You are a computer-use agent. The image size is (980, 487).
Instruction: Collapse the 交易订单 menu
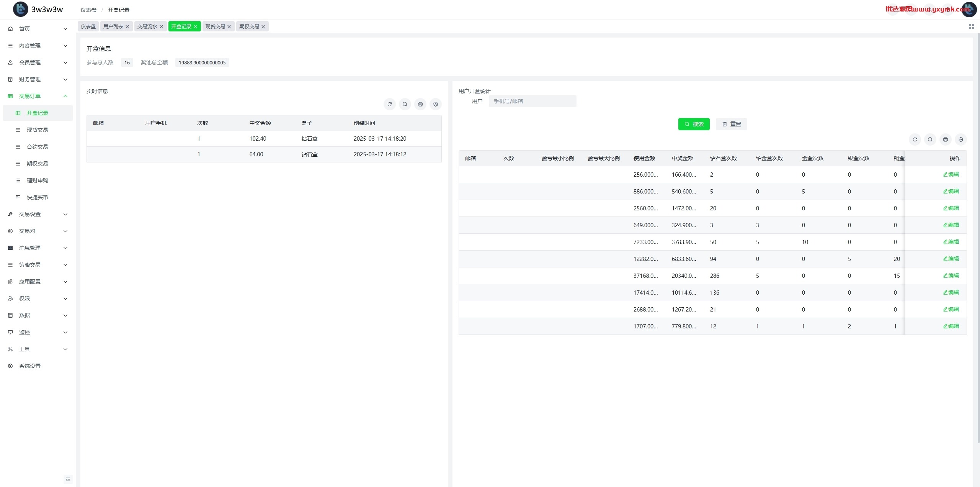coord(38,96)
